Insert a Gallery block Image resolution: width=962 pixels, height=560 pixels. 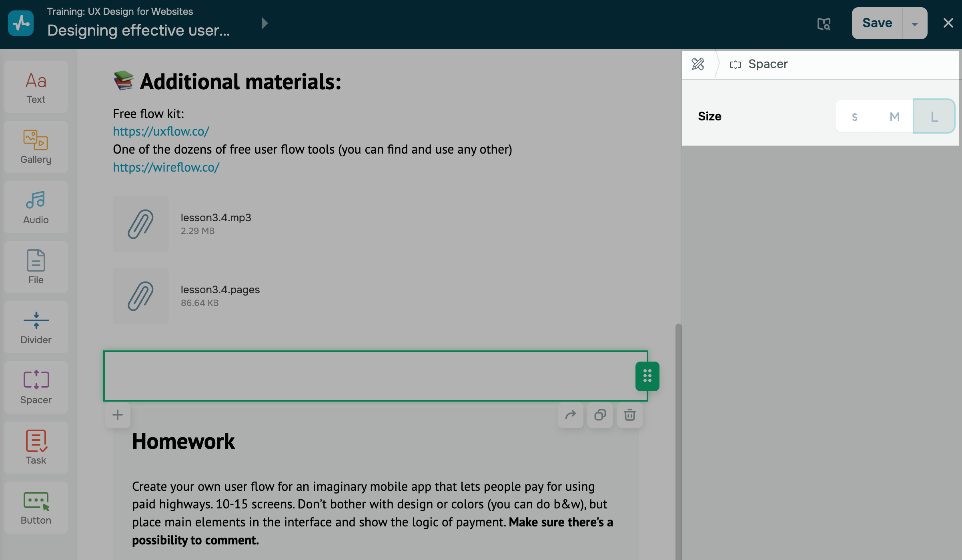tap(36, 147)
